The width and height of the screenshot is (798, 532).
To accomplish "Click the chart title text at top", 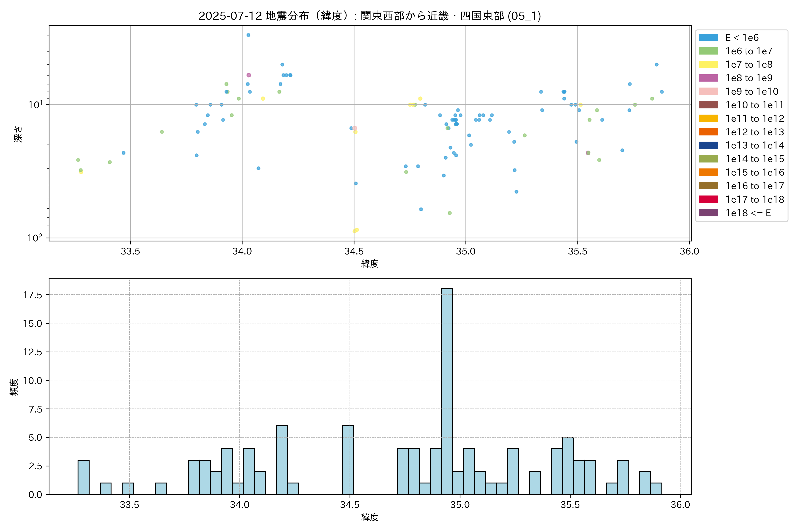I will [370, 16].
